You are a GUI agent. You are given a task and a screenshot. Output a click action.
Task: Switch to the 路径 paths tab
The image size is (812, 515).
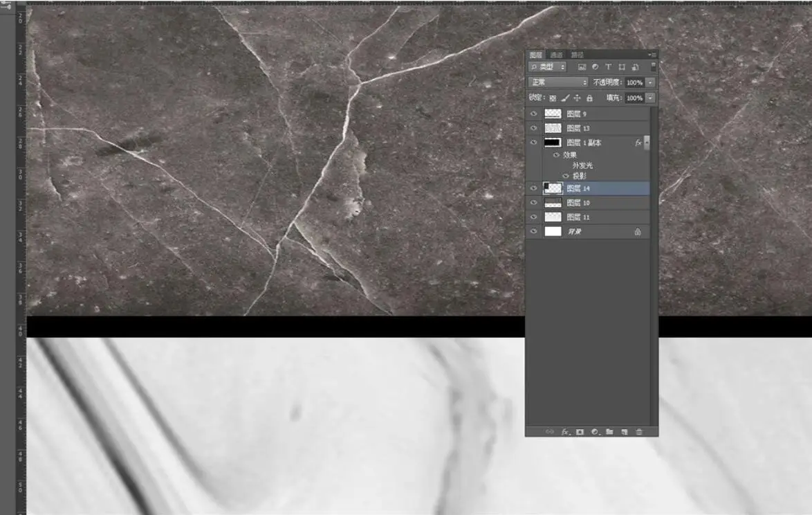(x=577, y=55)
